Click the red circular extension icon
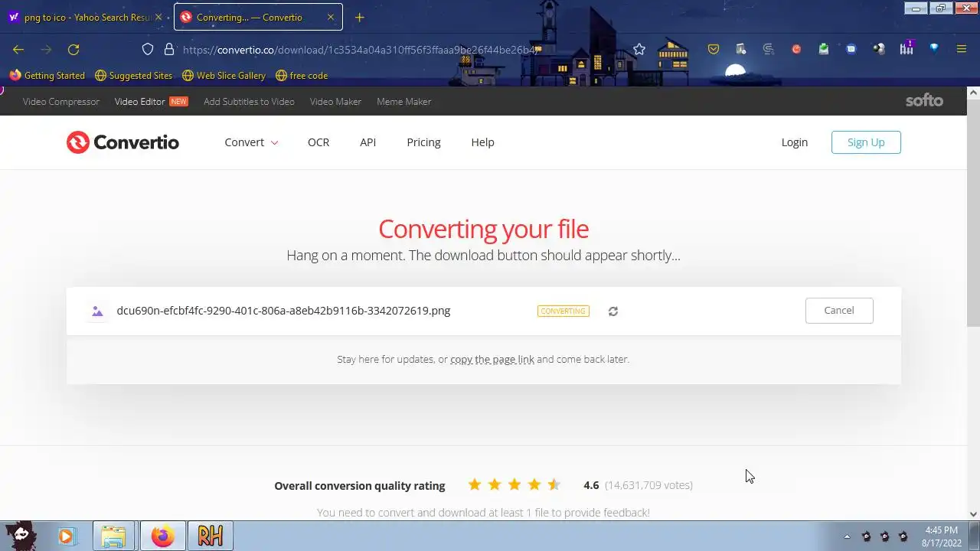Image resolution: width=980 pixels, height=551 pixels. (796, 49)
